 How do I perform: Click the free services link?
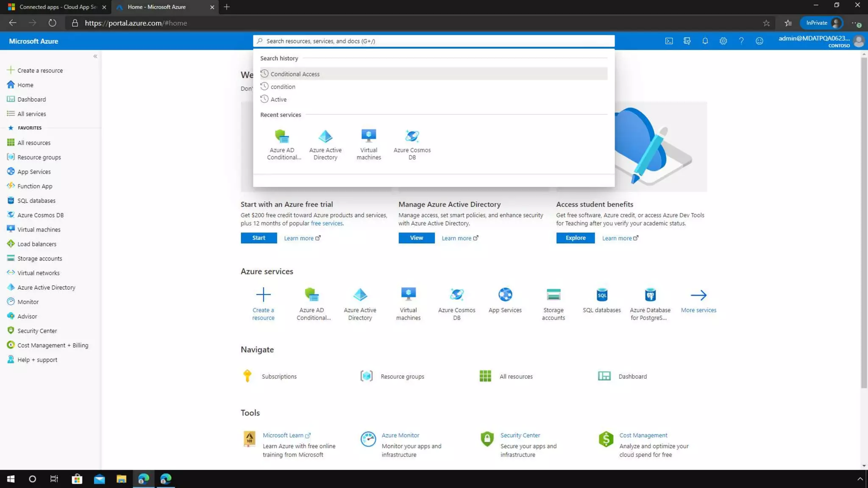point(326,223)
